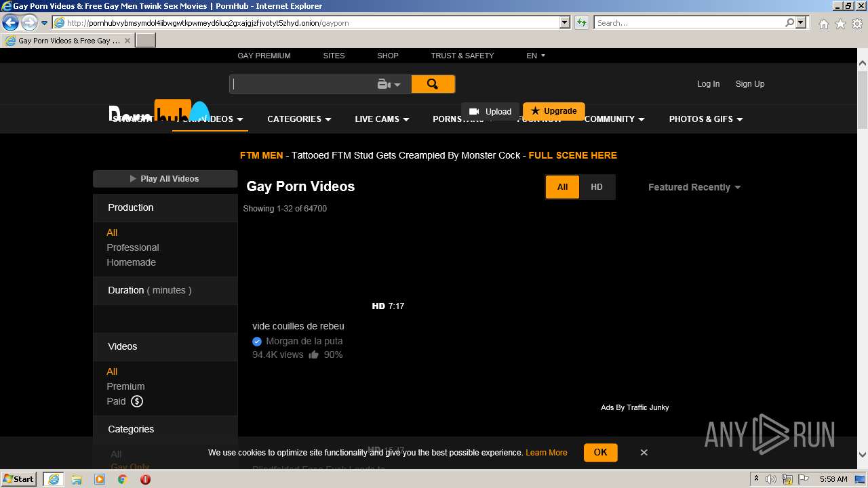Open the IE Home icon
Image resolution: width=868 pixels, height=488 pixels.
coord(823,24)
